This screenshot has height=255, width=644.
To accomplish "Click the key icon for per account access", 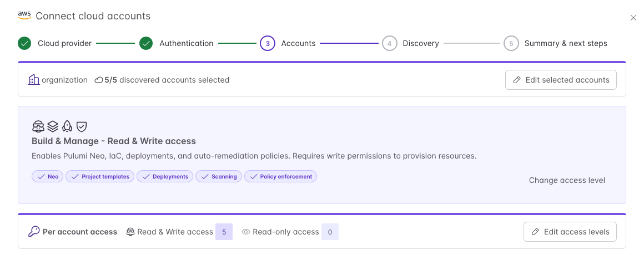I will [x=34, y=232].
